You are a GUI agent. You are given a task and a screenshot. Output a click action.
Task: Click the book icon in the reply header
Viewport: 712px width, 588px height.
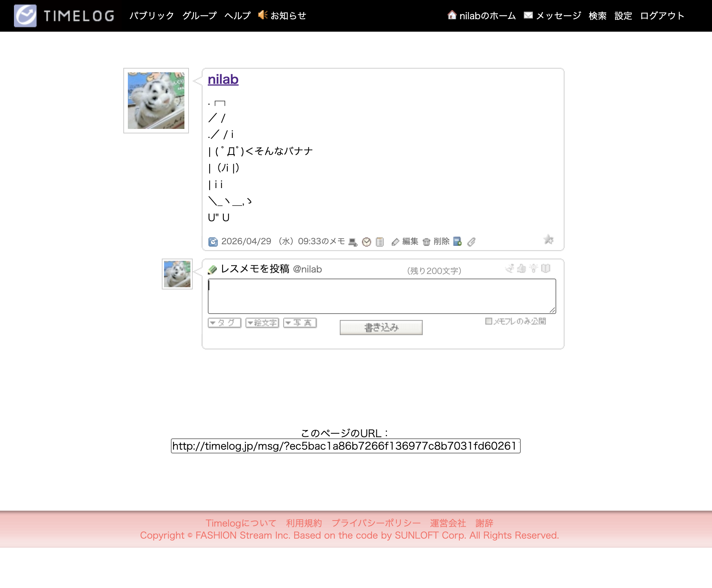[545, 268]
